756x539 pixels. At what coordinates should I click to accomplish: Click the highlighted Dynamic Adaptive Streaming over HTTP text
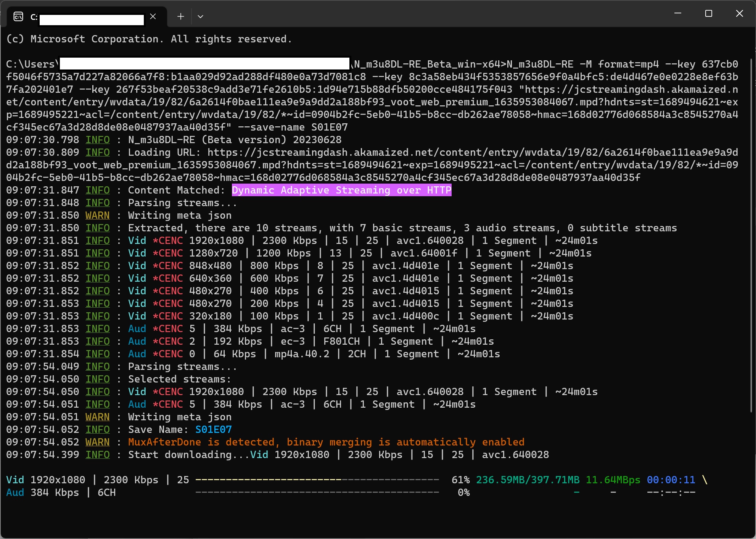341,190
